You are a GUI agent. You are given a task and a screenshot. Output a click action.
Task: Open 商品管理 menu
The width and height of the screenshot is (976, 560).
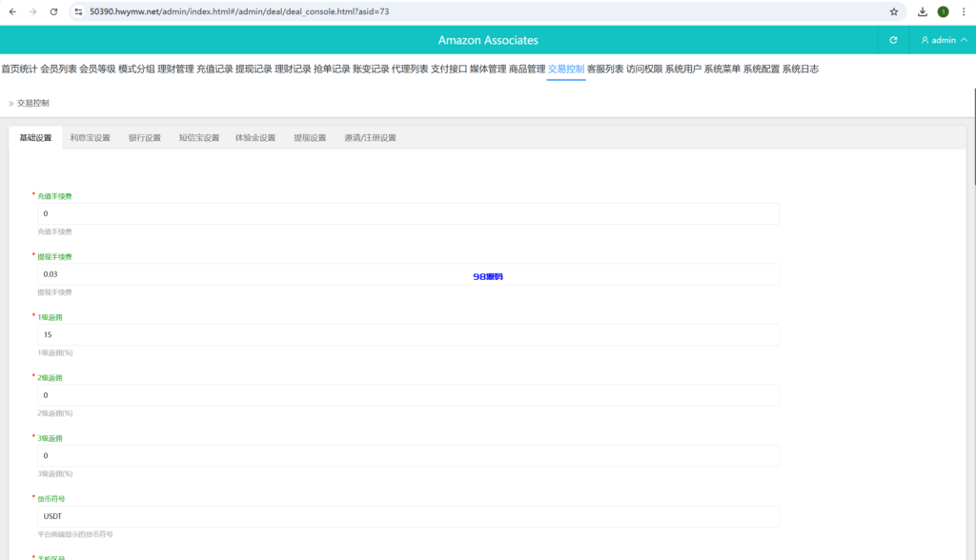527,70
